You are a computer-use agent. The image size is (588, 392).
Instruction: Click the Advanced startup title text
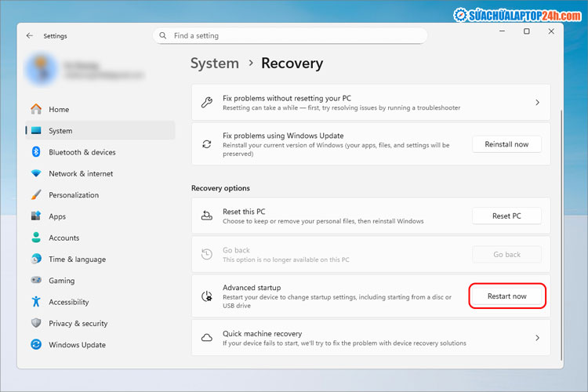coord(252,288)
